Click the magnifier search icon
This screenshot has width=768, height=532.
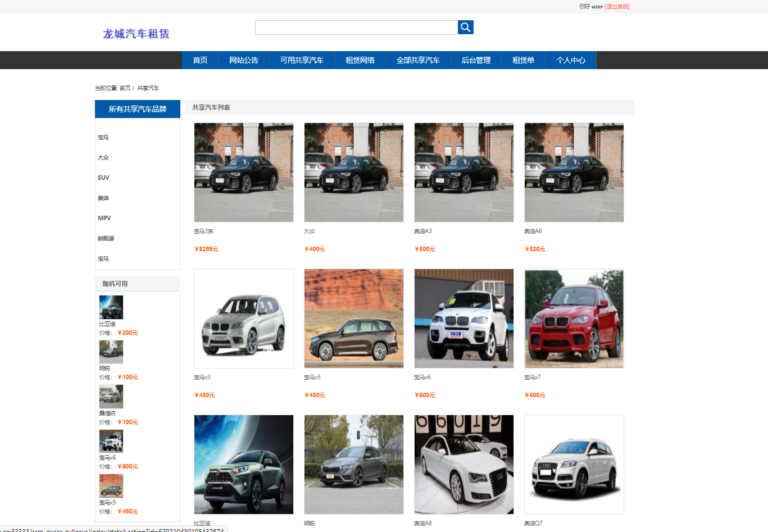point(466,27)
